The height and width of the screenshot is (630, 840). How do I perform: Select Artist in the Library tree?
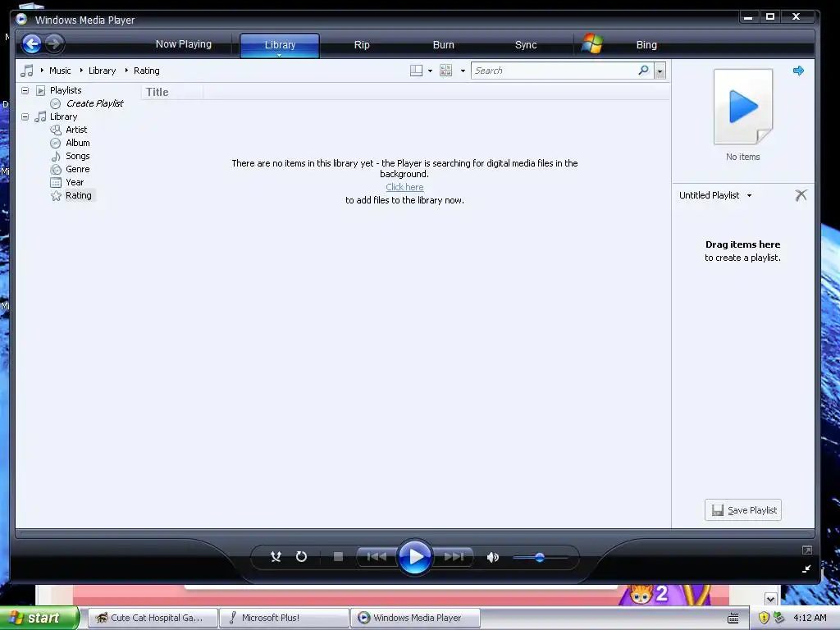click(76, 130)
